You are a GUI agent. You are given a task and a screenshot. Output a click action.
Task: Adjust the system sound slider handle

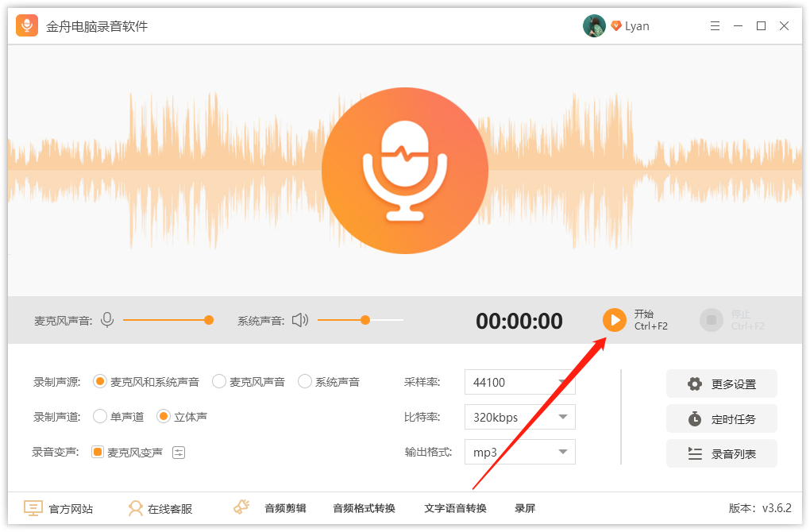pyautogui.click(x=365, y=320)
